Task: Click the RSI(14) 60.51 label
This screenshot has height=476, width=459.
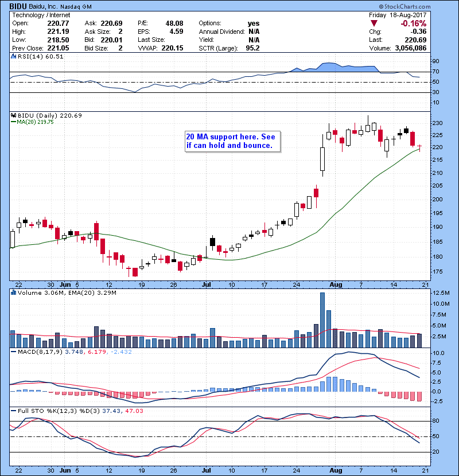Action: pyautogui.click(x=41, y=56)
